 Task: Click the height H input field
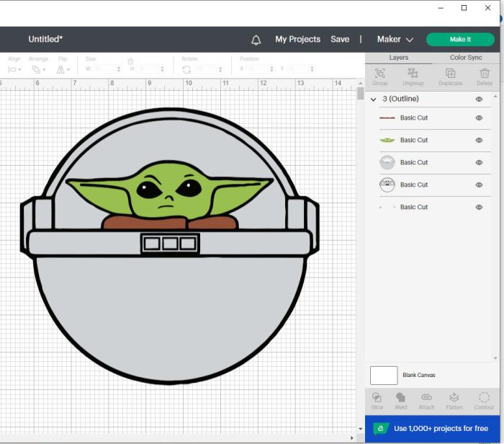pyautogui.click(x=148, y=69)
